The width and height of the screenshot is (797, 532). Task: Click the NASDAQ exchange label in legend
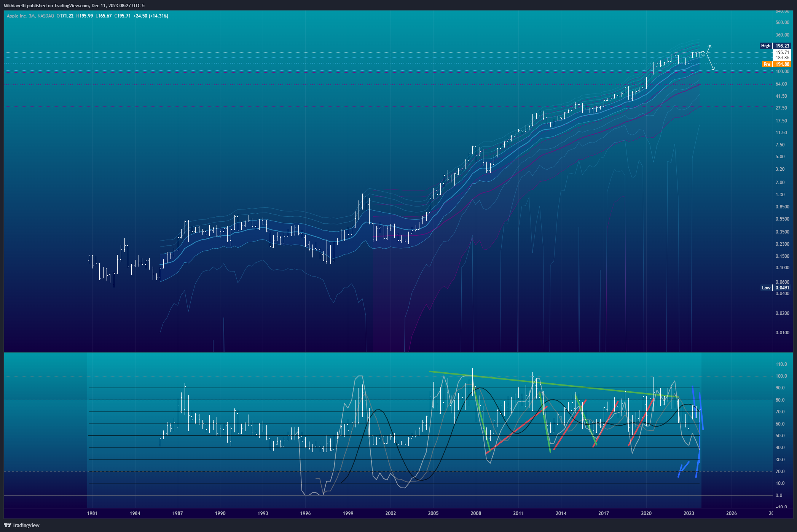pos(46,16)
